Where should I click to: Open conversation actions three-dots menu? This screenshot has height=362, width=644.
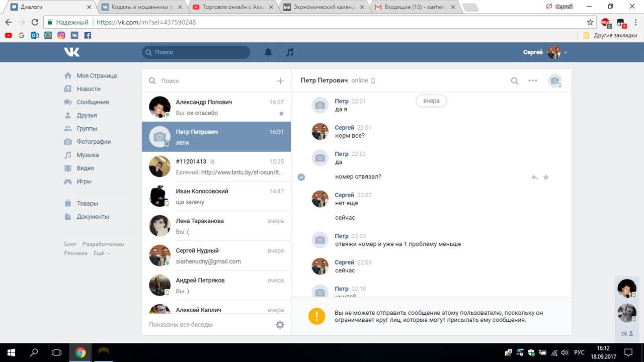tap(532, 81)
